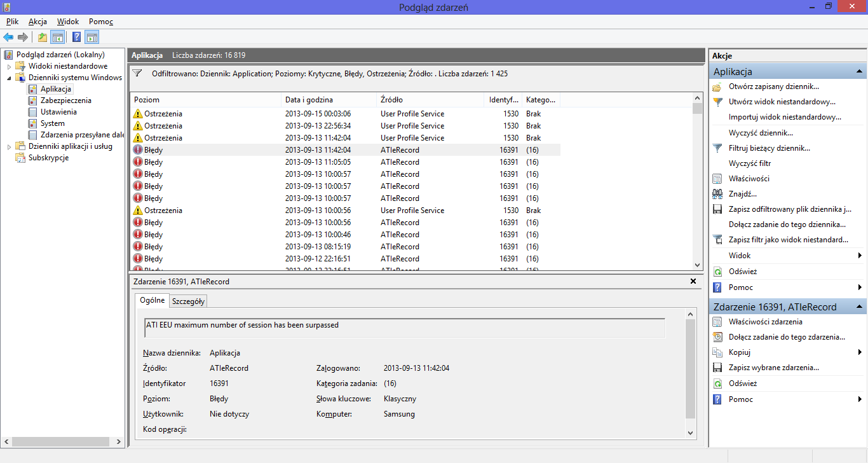
Task: Sort by Poziom column header
Action: [x=205, y=100]
